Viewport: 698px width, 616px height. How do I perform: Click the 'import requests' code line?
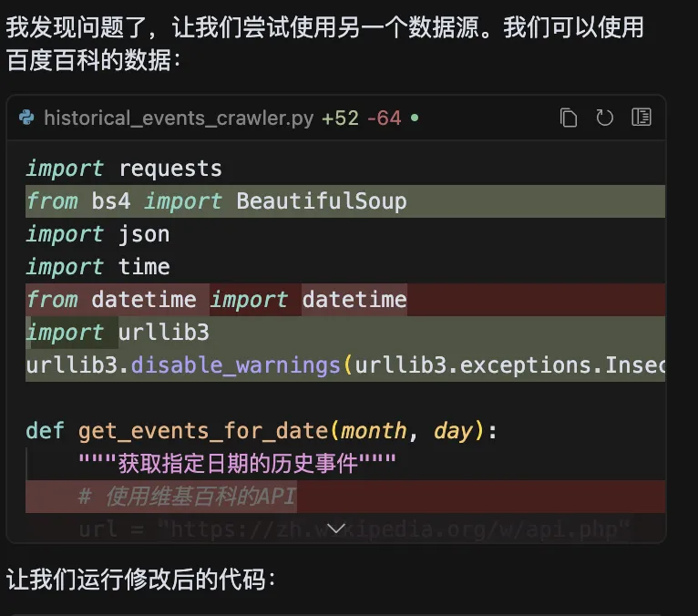[124, 169]
